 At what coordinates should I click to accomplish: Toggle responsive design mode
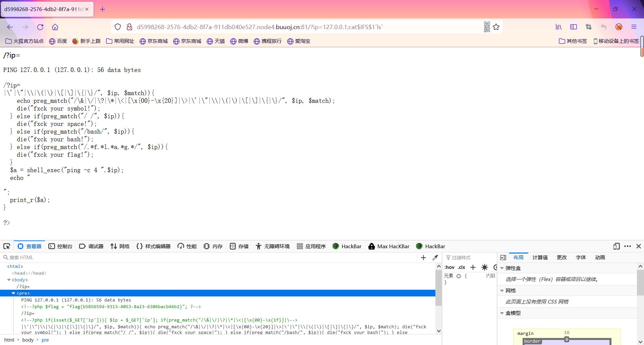click(x=616, y=247)
